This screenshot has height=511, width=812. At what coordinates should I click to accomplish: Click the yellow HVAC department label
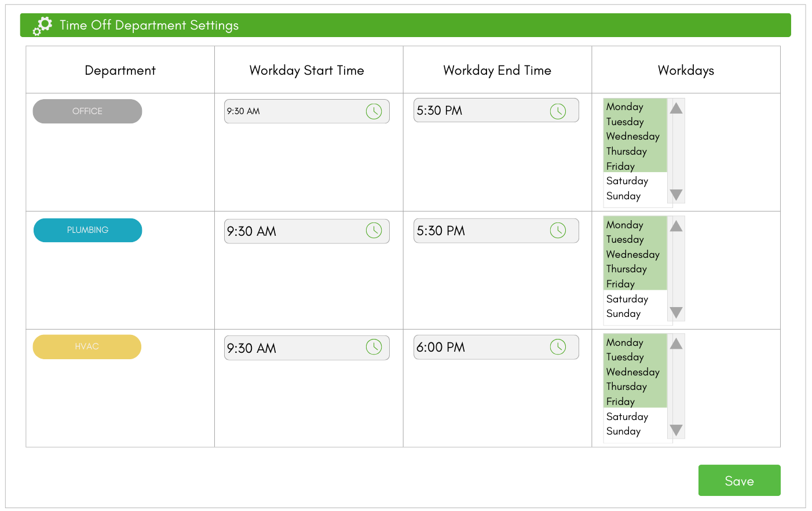pos(87,346)
